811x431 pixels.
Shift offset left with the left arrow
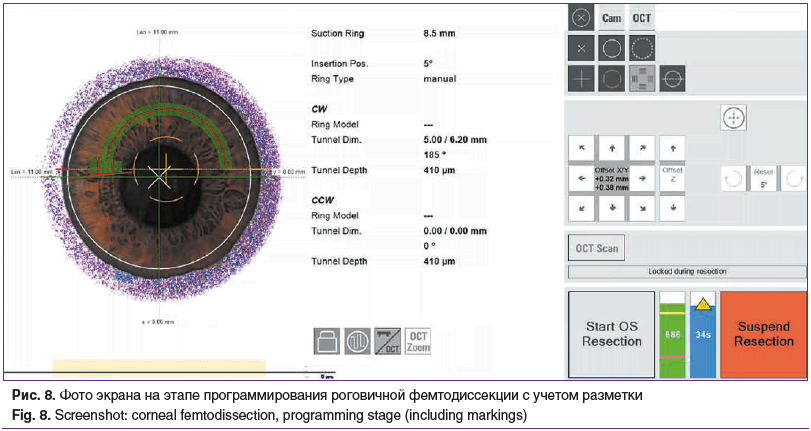pyautogui.click(x=581, y=178)
